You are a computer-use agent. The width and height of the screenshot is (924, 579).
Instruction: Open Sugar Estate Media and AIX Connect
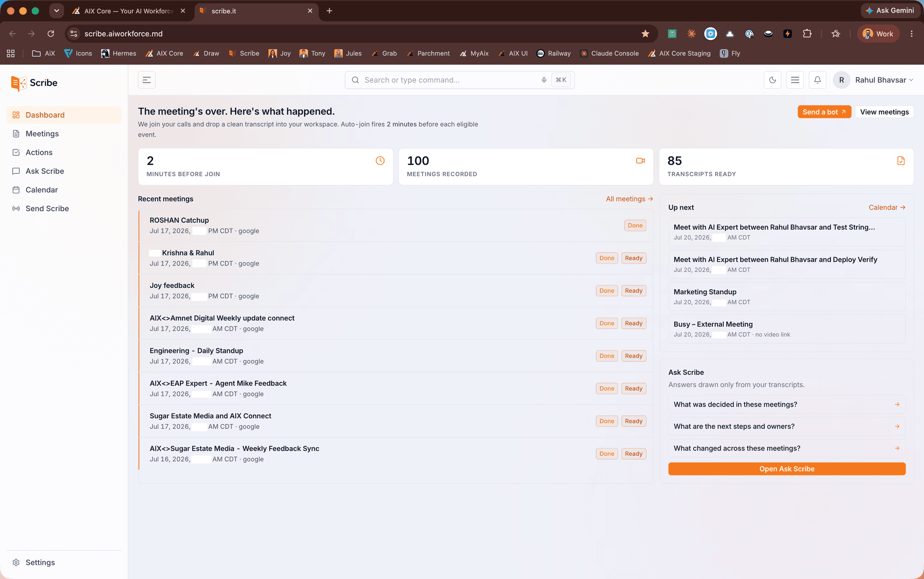pyautogui.click(x=396, y=421)
